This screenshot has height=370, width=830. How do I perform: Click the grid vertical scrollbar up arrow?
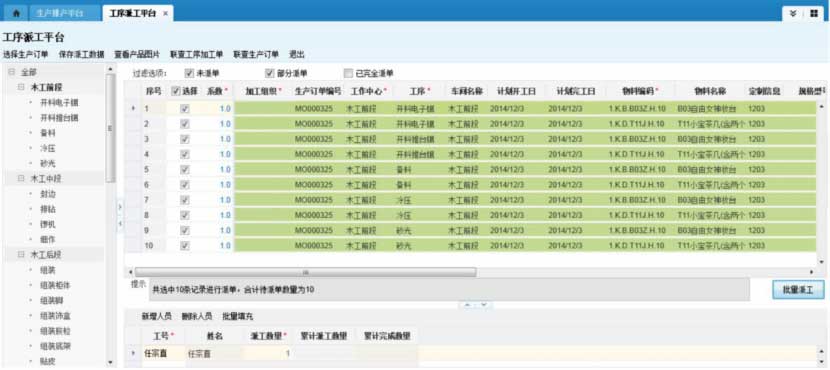tap(822, 106)
